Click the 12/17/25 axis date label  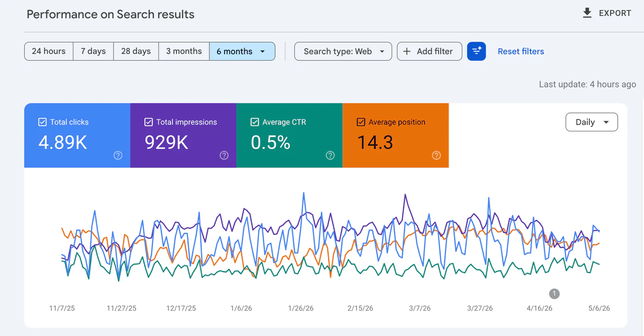(x=181, y=308)
